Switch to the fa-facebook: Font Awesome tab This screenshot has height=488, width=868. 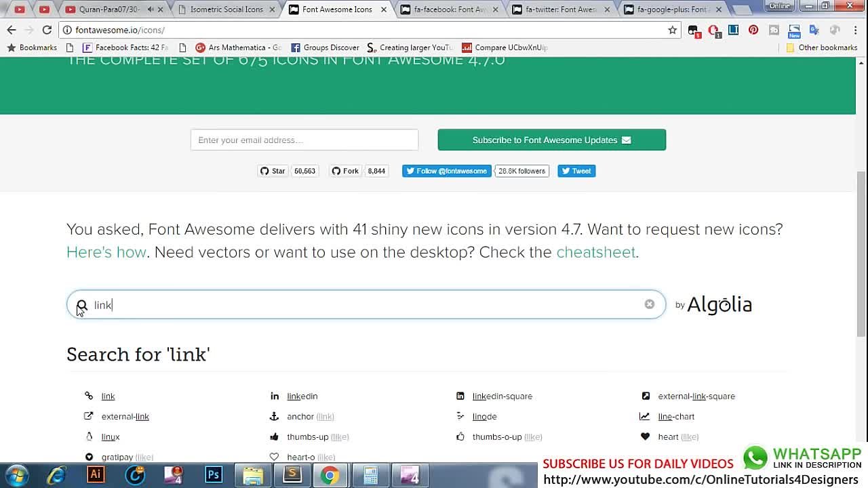click(450, 9)
